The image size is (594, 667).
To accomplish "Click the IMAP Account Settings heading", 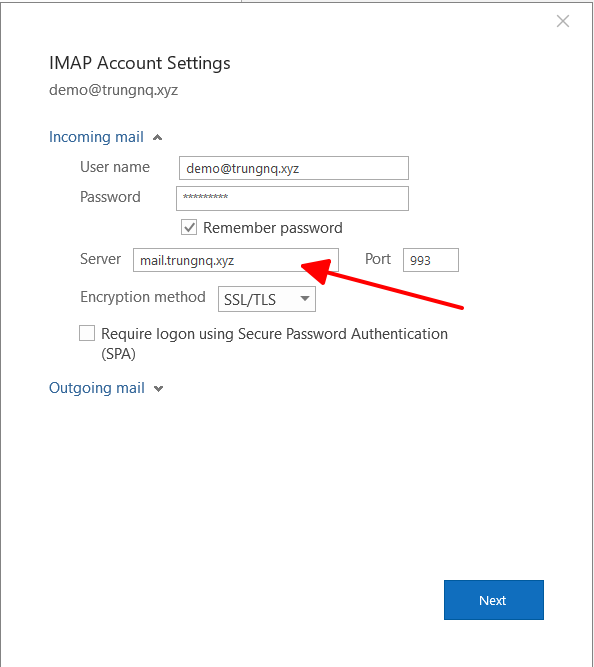I will pos(140,63).
